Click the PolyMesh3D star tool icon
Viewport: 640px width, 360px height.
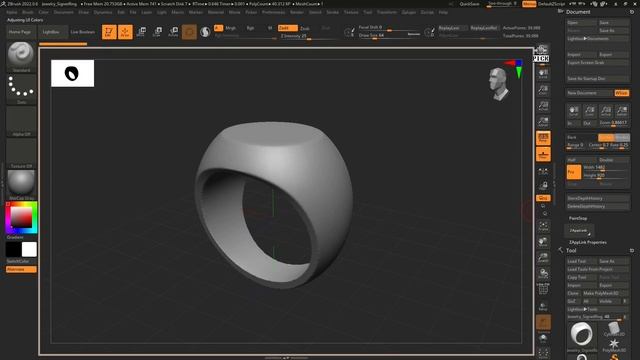(613, 345)
